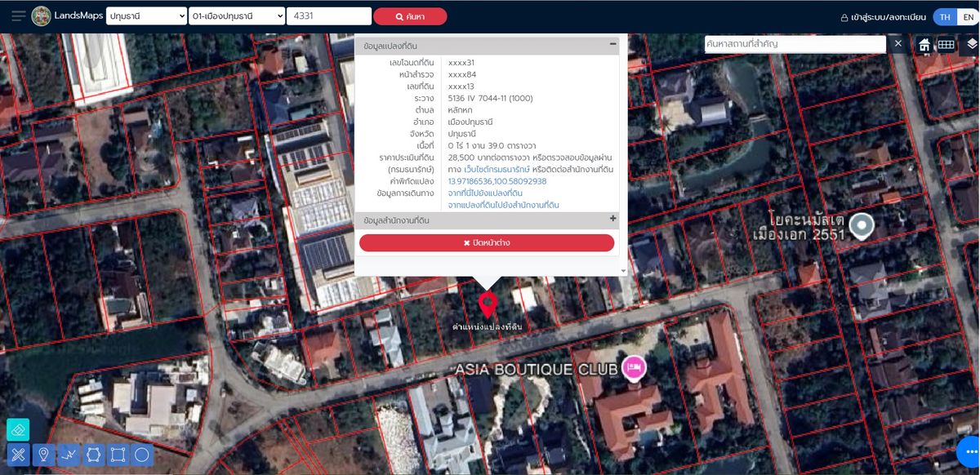Viewport: 980px width, 475px height.
Task: Open the hamburger menu next to LandsMaps
Action: pos(18,16)
